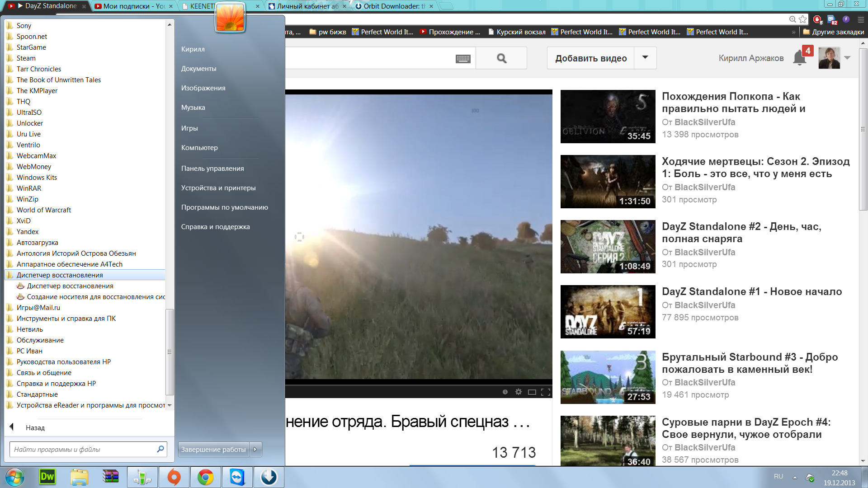868x488 pixels.
Task: Expand the account dropdown next to avatar
Action: 847,58
